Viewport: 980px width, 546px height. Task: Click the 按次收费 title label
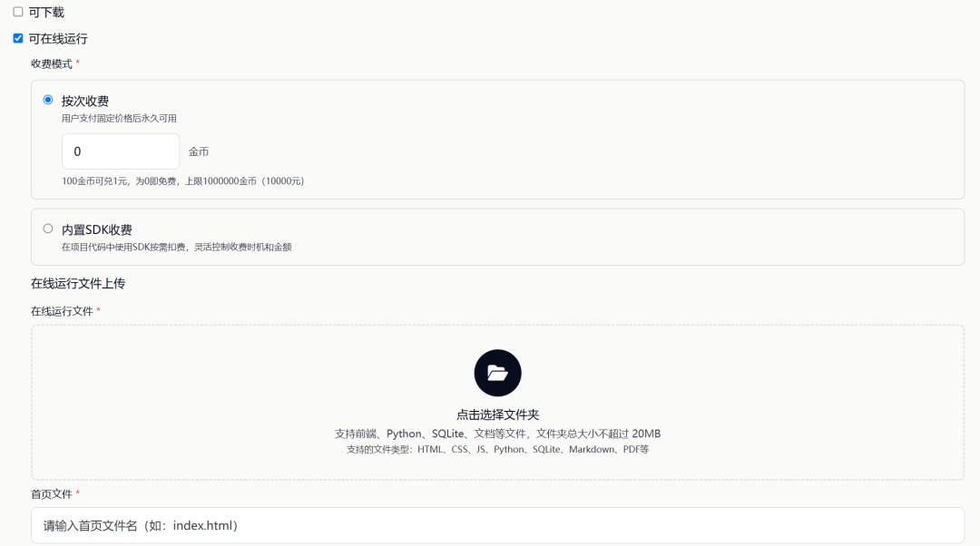pos(85,102)
